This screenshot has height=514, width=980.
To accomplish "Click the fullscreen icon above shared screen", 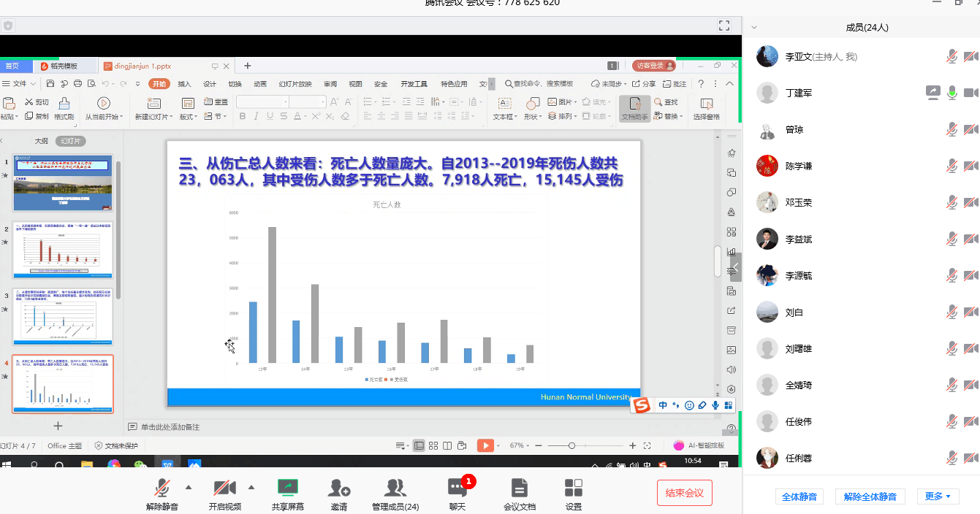I will click(x=724, y=26).
